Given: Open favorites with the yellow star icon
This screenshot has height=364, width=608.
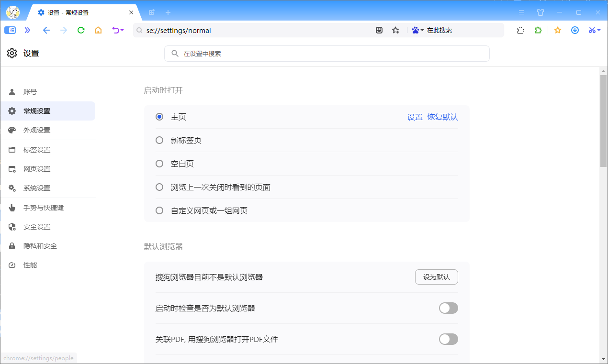Looking at the screenshot, I should 558,30.
